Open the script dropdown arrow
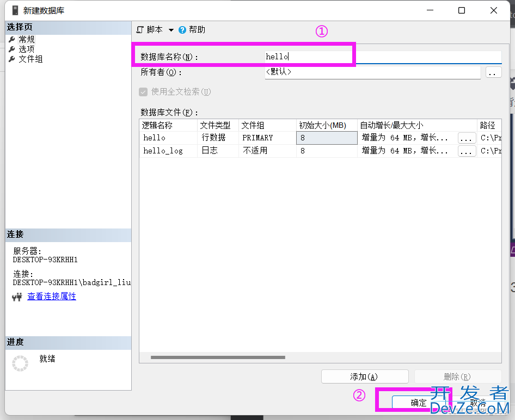This screenshot has height=420, width=515. point(171,30)
